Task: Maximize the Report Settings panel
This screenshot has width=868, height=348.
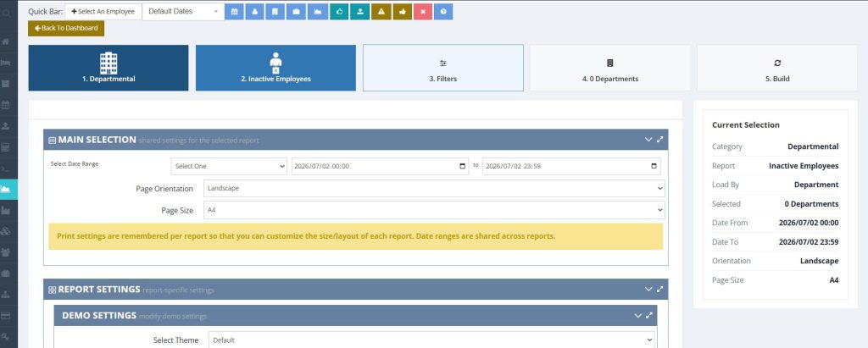Action: (659, 289)
